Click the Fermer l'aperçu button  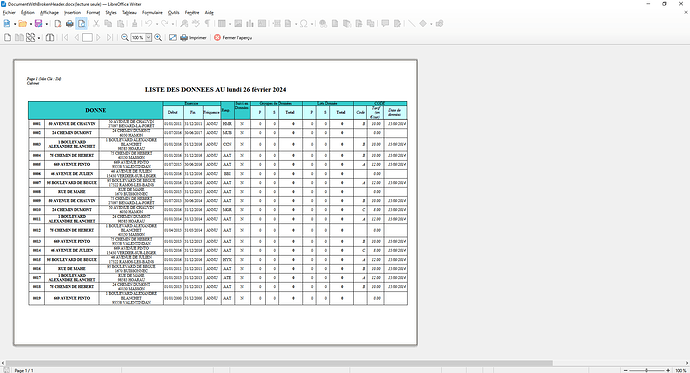click(x=233, y=38)
